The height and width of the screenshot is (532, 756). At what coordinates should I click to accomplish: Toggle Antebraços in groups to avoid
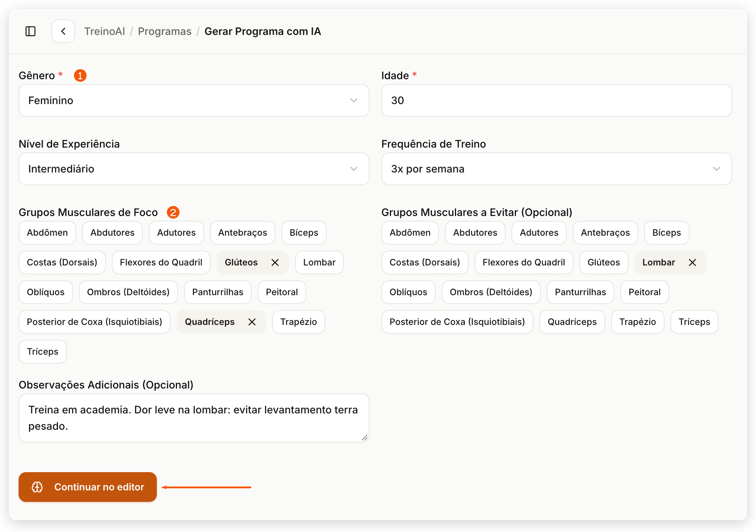605,233
